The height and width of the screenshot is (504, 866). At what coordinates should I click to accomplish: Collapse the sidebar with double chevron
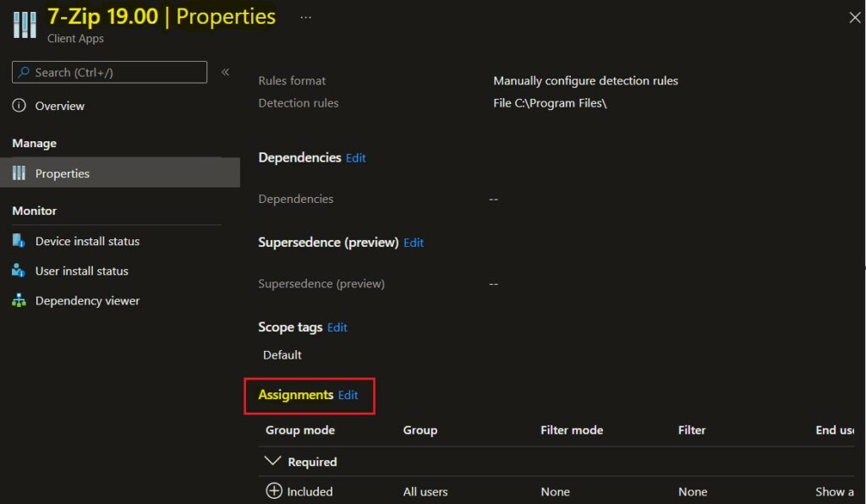coord(225,73)
